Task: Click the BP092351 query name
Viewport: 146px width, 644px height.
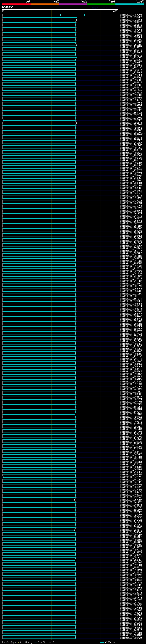Action: tap(8, 8)
